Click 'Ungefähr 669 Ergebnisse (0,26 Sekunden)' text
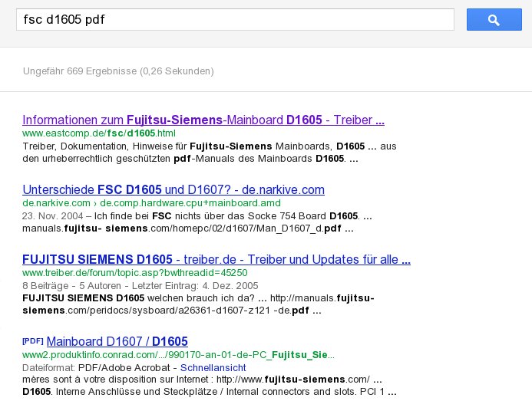The height and width of the screenshot is (401, 532). click(118, 71)
